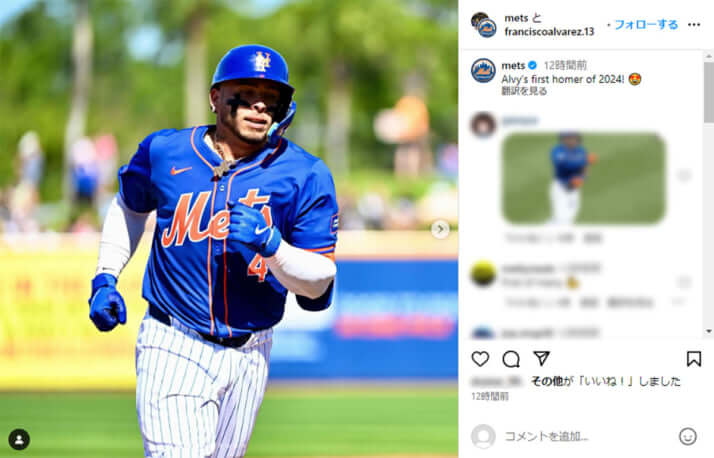714x458 pixels.
Task: Click the フォローする follow button
Action: (646, 25)
